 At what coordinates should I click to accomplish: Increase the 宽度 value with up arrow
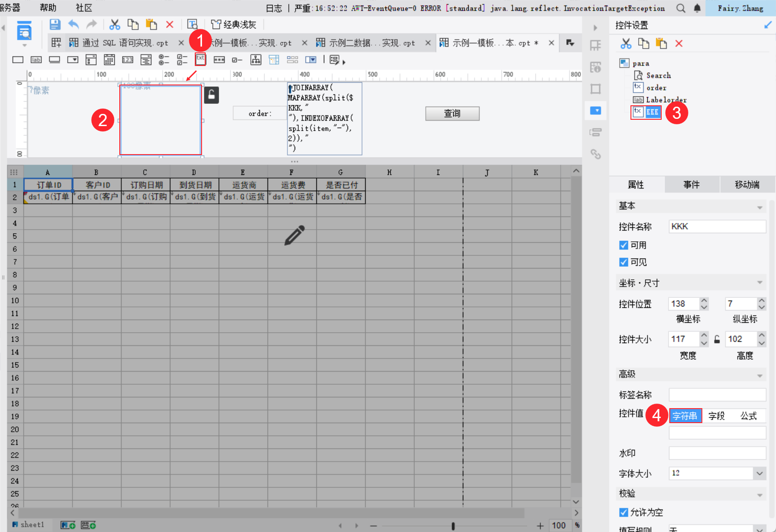coord(704,335)
